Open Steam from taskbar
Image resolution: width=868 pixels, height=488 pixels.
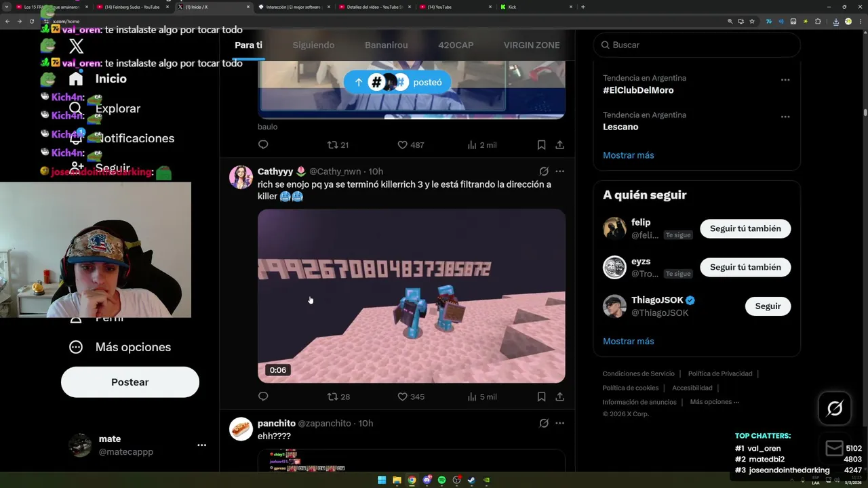pyautogui.click(x=471, y=480)
